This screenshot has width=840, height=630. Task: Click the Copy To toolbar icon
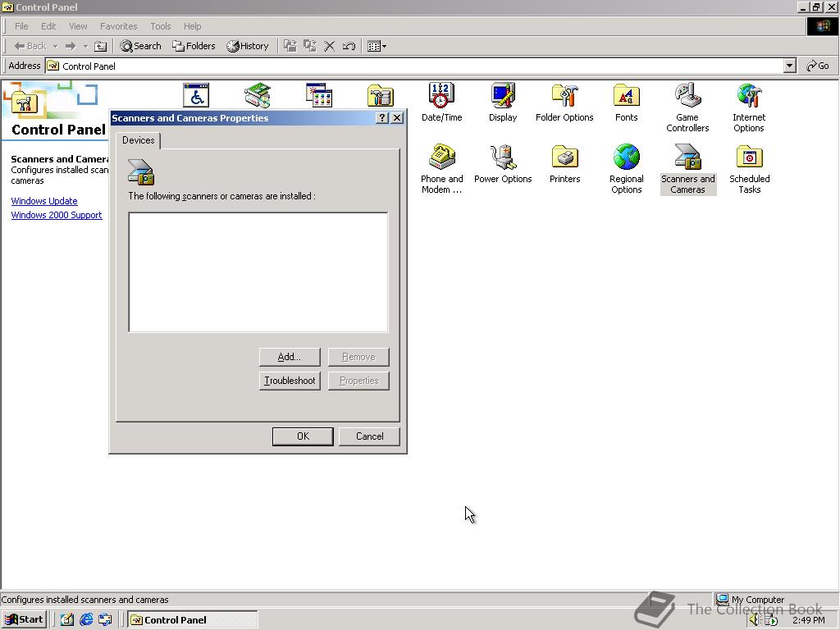point(309,46)
